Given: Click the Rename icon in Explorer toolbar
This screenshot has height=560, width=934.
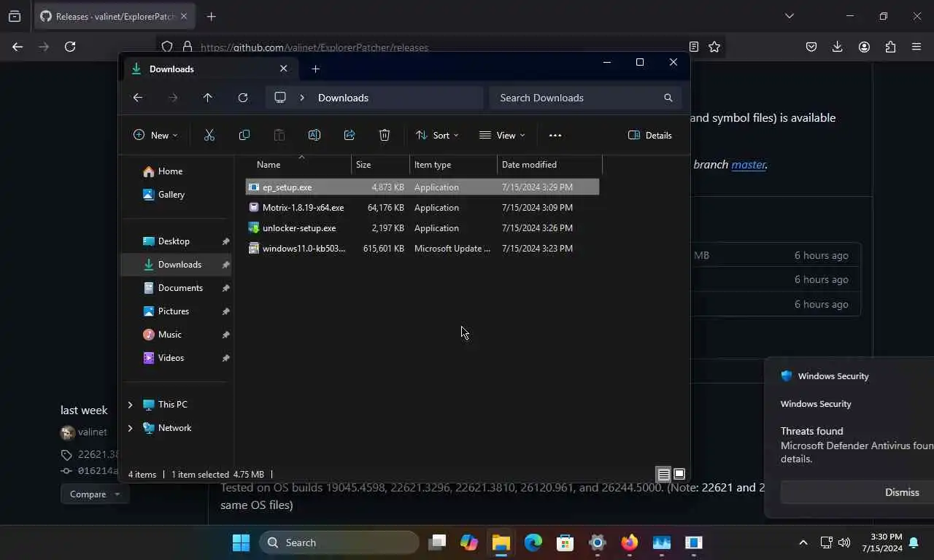Looking at the screenshot, I should click(314, 135).
